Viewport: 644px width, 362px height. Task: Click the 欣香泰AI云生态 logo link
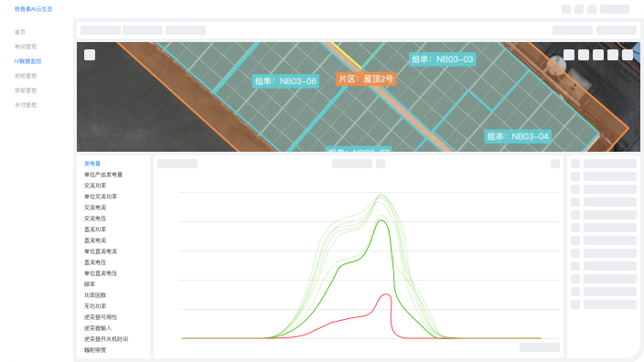point(33,9)
